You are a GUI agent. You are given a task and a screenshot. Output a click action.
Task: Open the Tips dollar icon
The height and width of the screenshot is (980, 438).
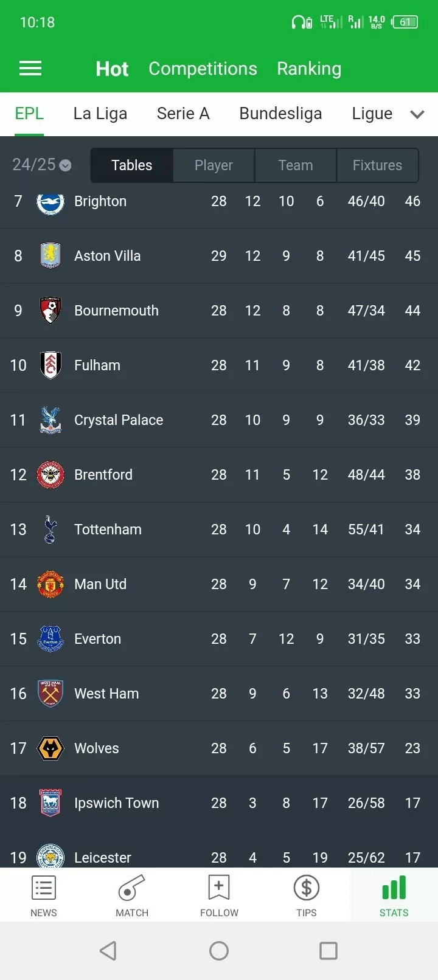[307, 888]
